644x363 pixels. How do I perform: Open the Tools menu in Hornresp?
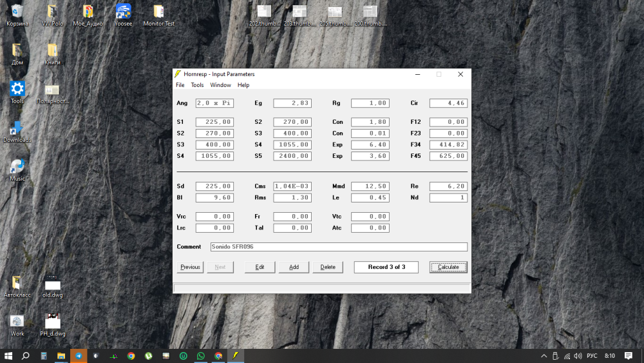(x=197, y=85)
